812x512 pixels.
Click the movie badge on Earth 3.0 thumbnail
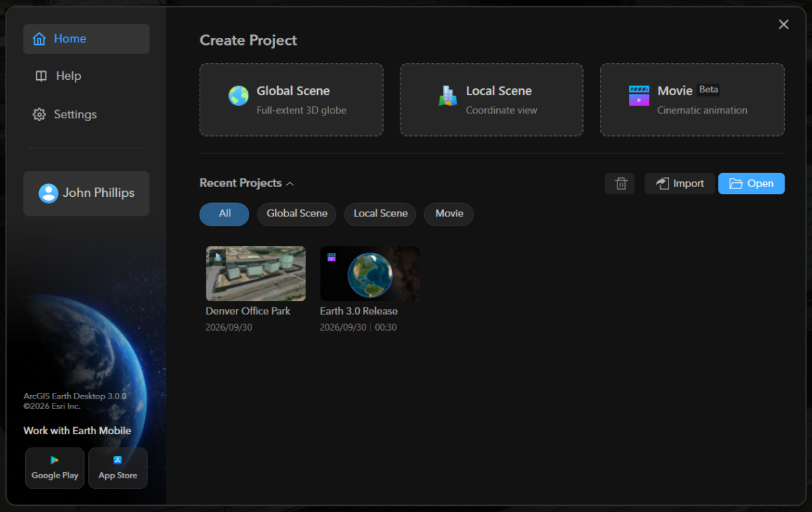[x=331, y=257]
